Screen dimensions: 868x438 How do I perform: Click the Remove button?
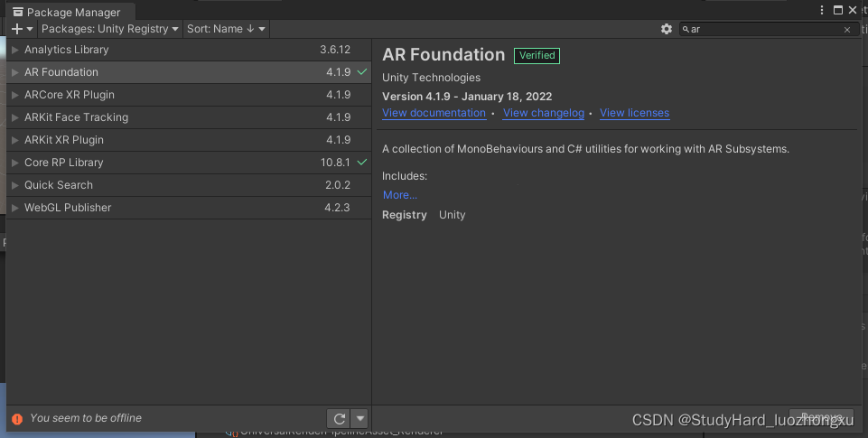(822, 418)
